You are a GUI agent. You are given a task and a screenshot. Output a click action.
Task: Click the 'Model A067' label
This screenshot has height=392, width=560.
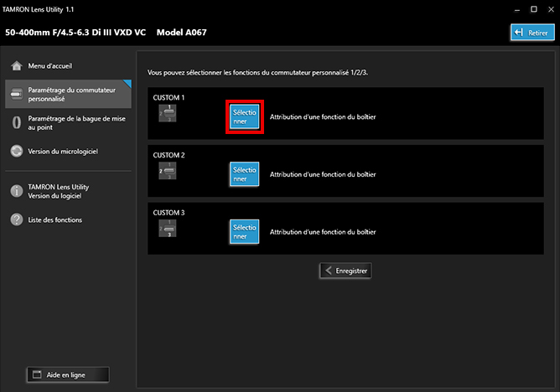click(181, 33)
